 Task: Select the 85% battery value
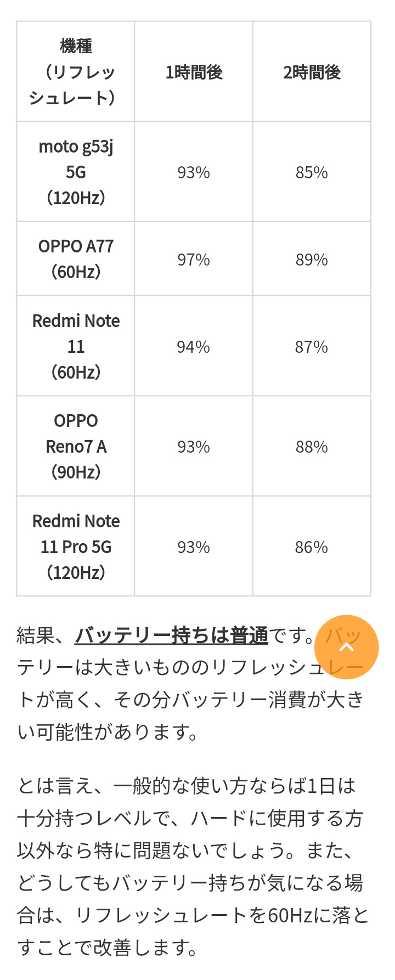point(312,172)
